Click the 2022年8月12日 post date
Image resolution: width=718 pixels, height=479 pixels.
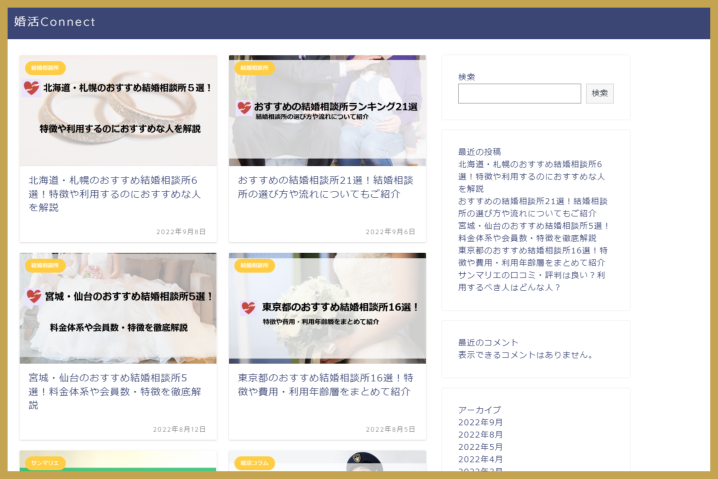tap(179, 430)
